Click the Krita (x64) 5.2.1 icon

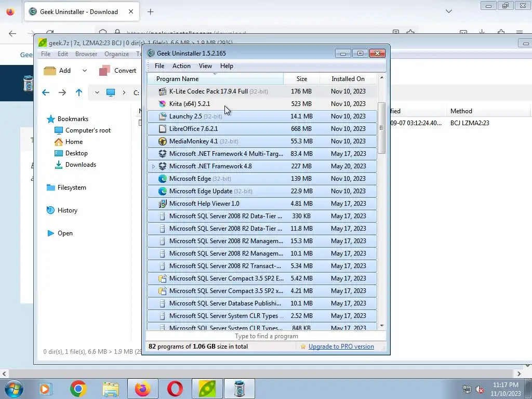163,104
